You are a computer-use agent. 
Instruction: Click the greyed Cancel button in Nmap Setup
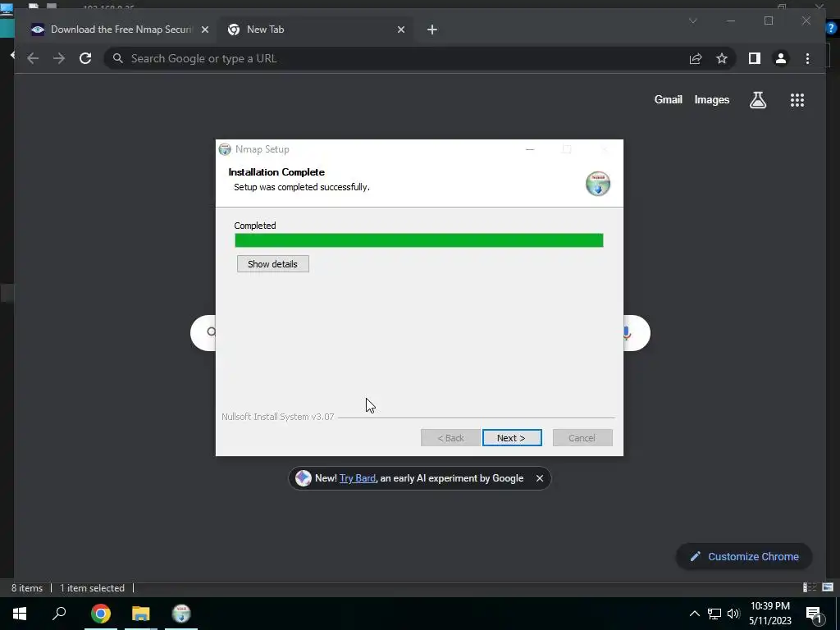click(582, 438)
